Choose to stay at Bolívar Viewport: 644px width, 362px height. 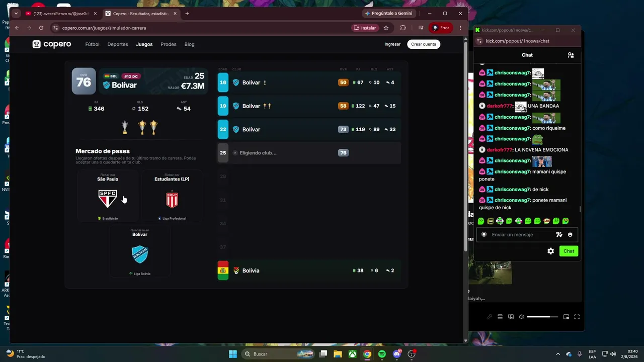[x=140, y=251]
